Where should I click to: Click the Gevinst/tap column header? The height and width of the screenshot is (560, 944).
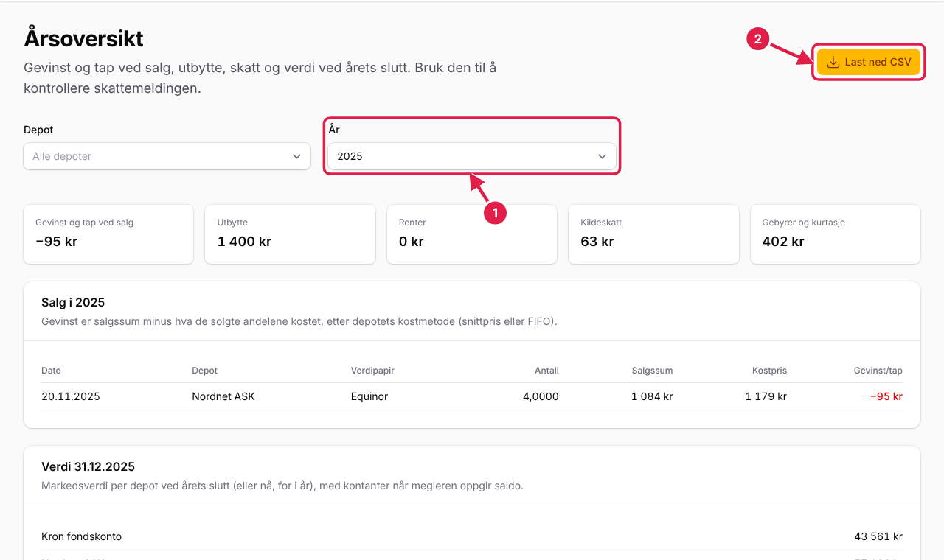pyautogui.click(x=878, y=371)
